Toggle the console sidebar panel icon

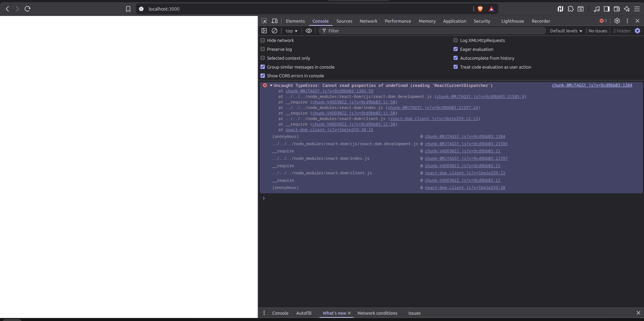tap(264, 31)
